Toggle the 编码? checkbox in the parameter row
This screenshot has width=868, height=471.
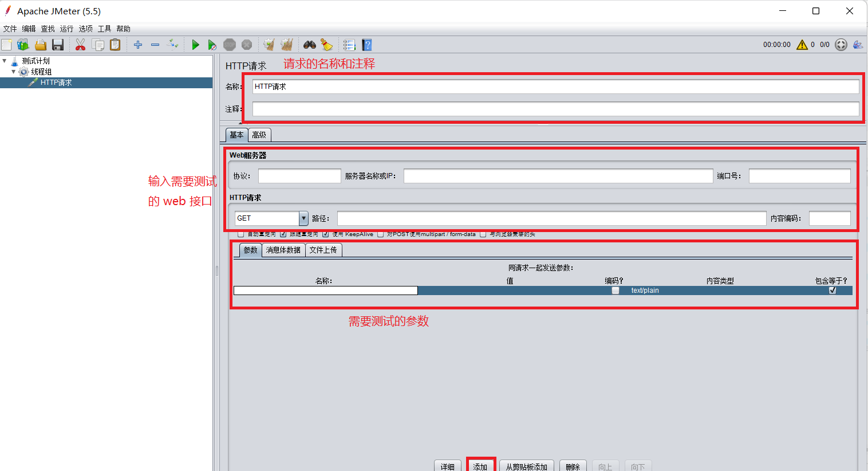(x=616, y=291)
